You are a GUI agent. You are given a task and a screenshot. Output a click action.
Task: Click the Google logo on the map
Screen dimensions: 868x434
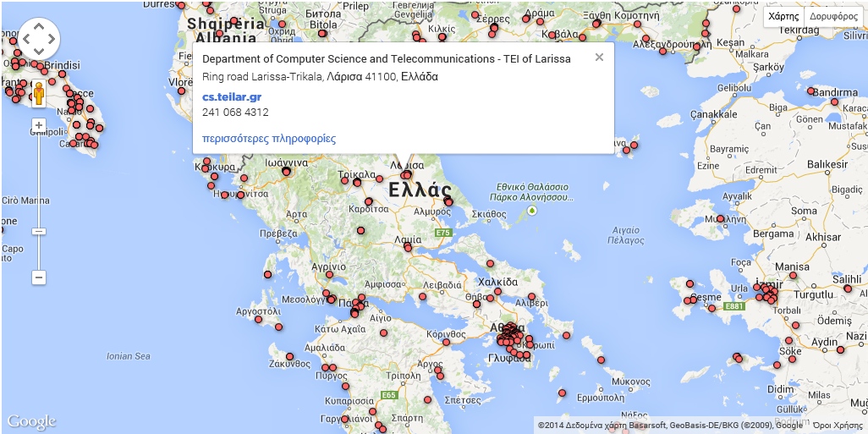[x=31, y=421]
